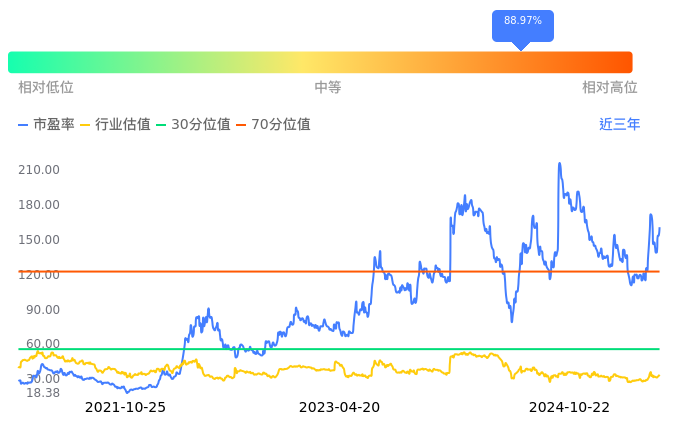Click the 120.00 y-axis label
686x442 pixels.
39,275
